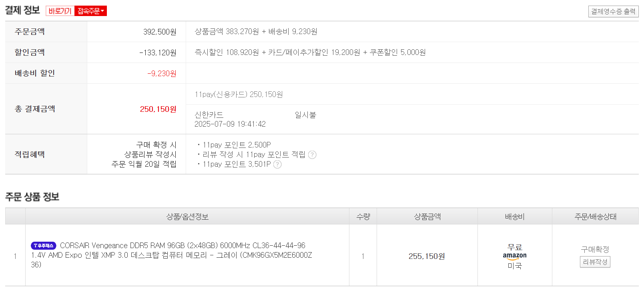Click the 주문/배송상태 column header

point(595,216)
